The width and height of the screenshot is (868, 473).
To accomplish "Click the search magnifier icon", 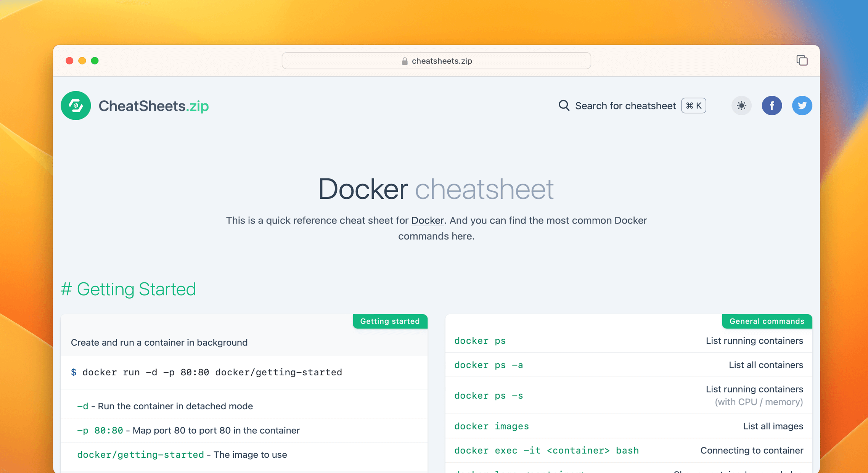I will (x=564, y=106).
